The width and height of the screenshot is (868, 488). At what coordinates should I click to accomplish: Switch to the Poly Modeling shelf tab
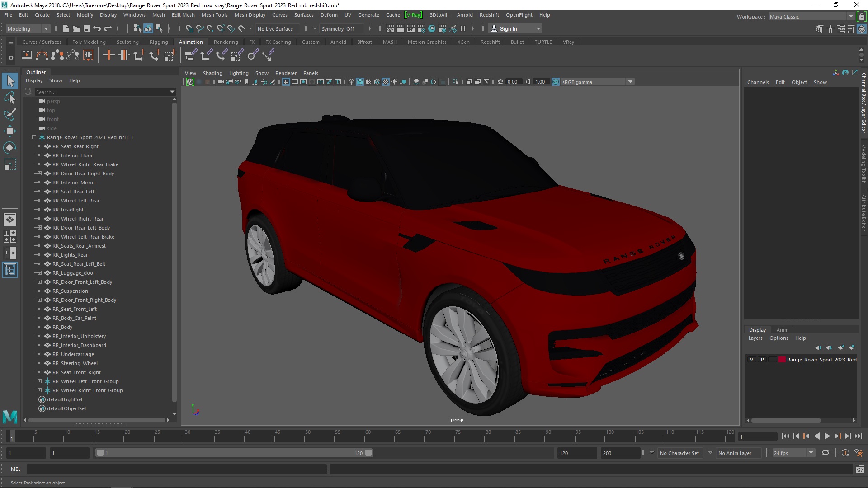coord(89,42)
